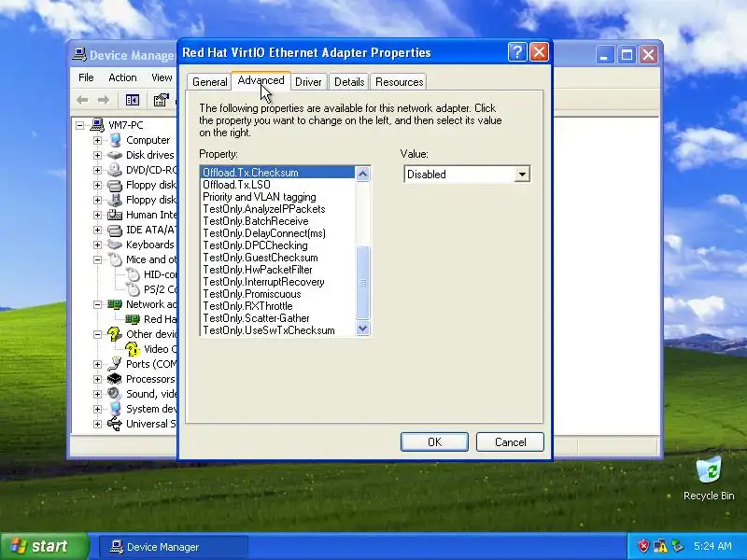The height and width of the screenshot is (560, 747).
Task: Click Cancel to dismiss the properties dialog
Action: [510, 441]
